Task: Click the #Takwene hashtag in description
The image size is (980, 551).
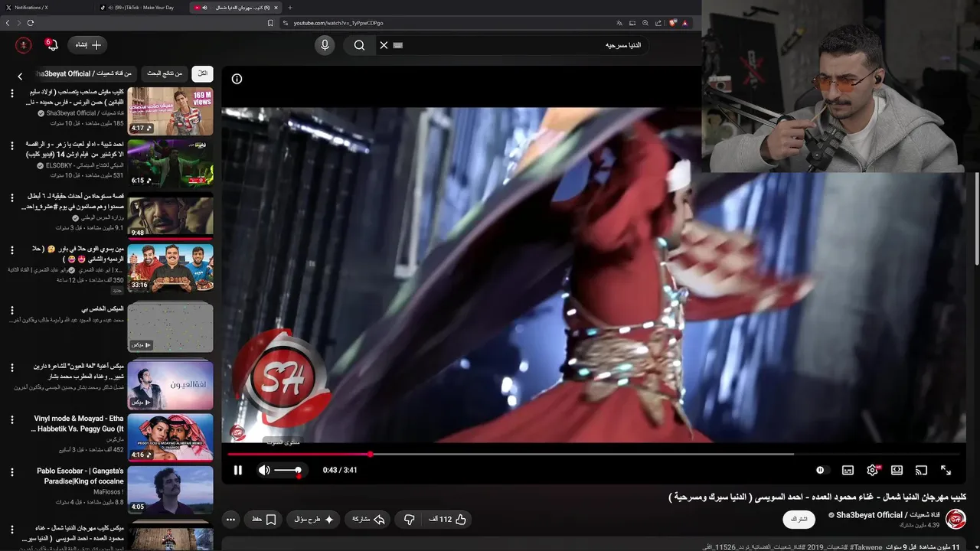Action: (865, 547)
